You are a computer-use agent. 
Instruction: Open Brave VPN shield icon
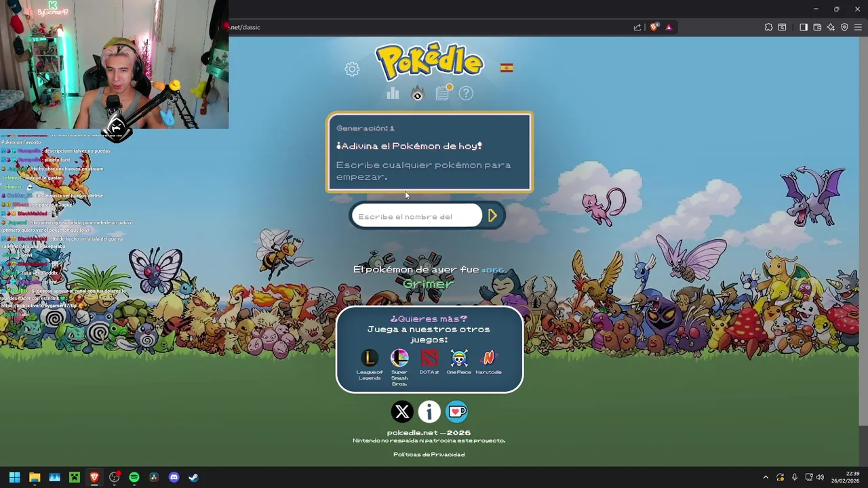[x=844, y=27]
